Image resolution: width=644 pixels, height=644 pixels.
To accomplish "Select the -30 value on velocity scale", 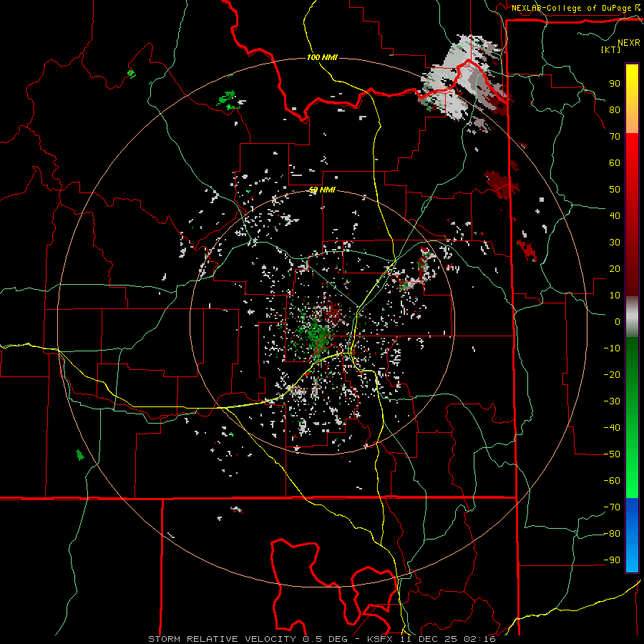I will [x=612, y=401].
